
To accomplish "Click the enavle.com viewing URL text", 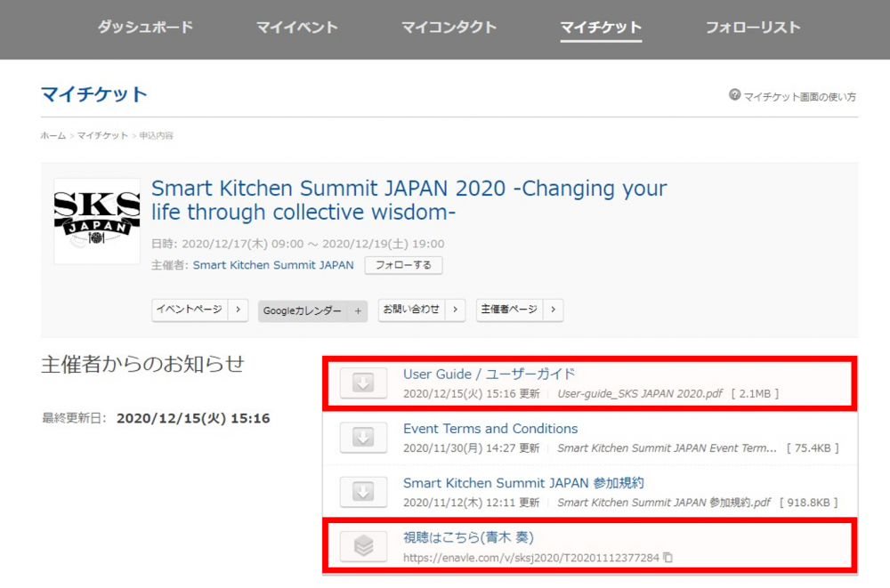I will (x=531, y=558).
